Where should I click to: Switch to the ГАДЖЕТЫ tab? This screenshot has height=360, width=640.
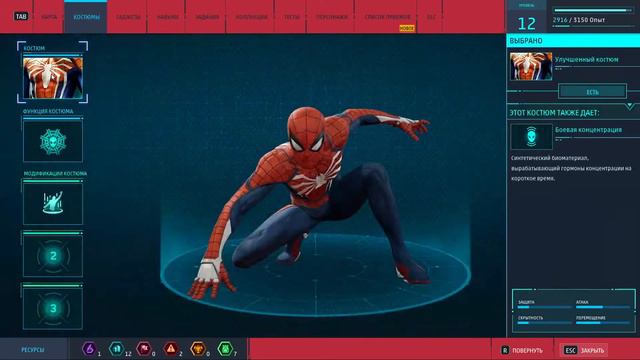point(128,17)
